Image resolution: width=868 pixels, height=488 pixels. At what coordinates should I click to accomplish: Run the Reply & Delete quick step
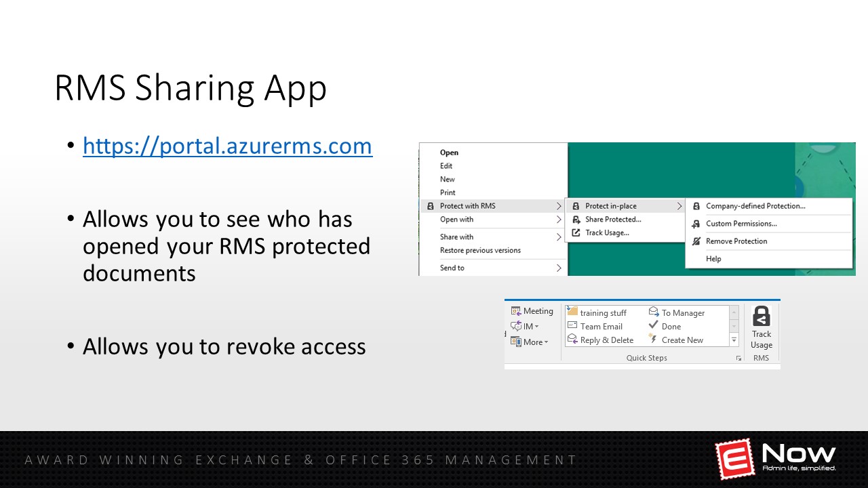tap(601, 340)
